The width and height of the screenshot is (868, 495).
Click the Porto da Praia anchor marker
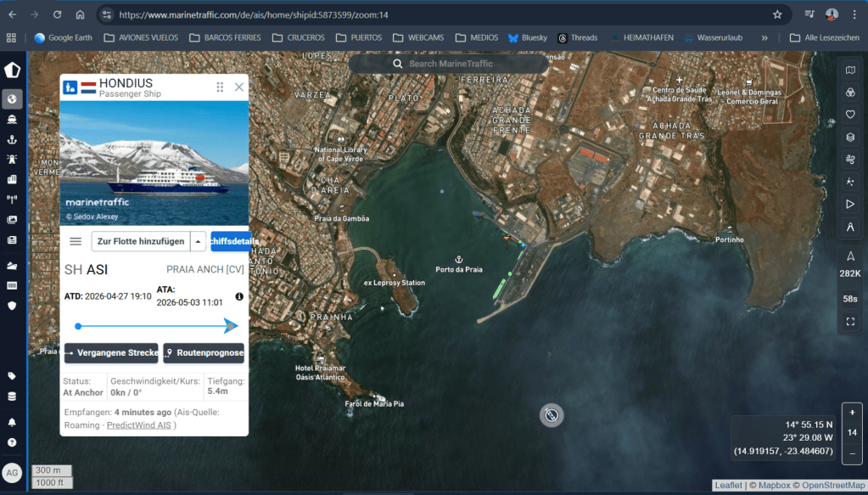(x=458, y=259)
